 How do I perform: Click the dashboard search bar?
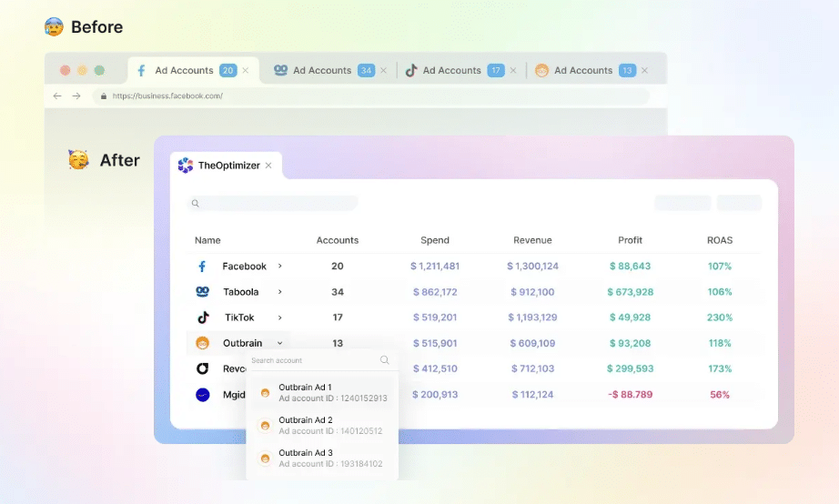click(272, 203)
